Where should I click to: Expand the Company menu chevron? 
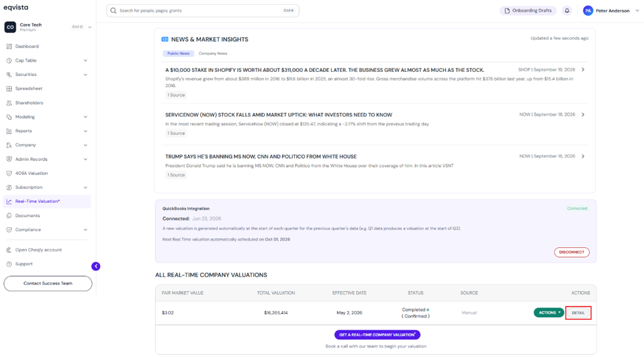click(86, 145)
